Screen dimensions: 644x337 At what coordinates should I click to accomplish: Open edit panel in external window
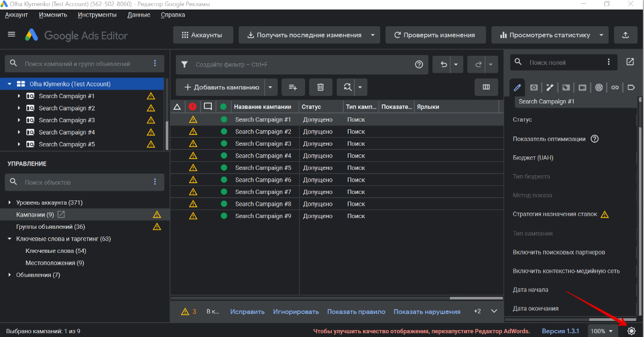pyautogui.click(x=630, y=62)
